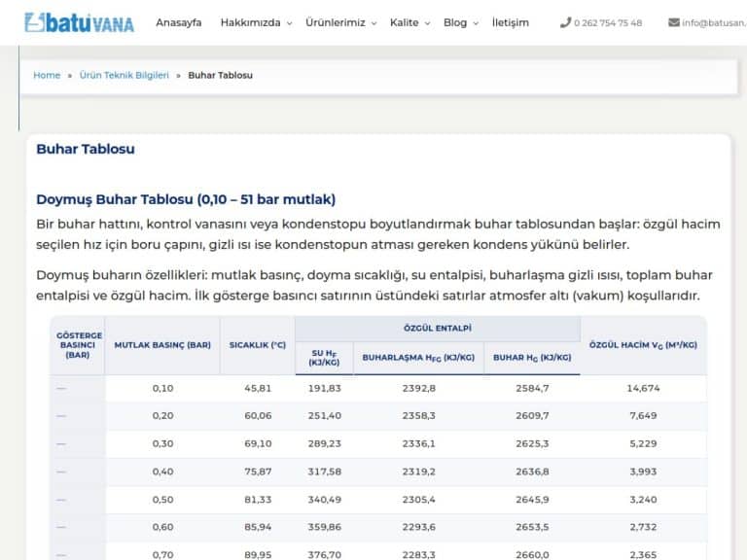747x560 pixels.
Task: Click the 0,60 pressure cell
Action: (162, 527)
